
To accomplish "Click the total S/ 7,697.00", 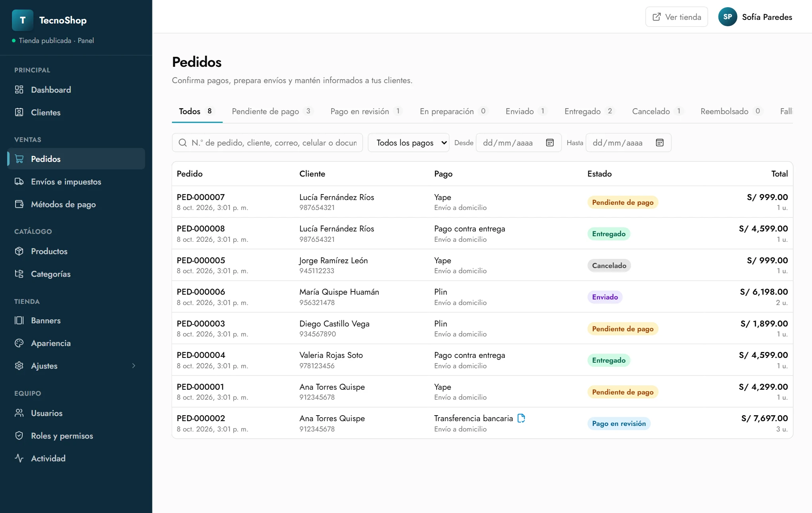I will [764, 418].
